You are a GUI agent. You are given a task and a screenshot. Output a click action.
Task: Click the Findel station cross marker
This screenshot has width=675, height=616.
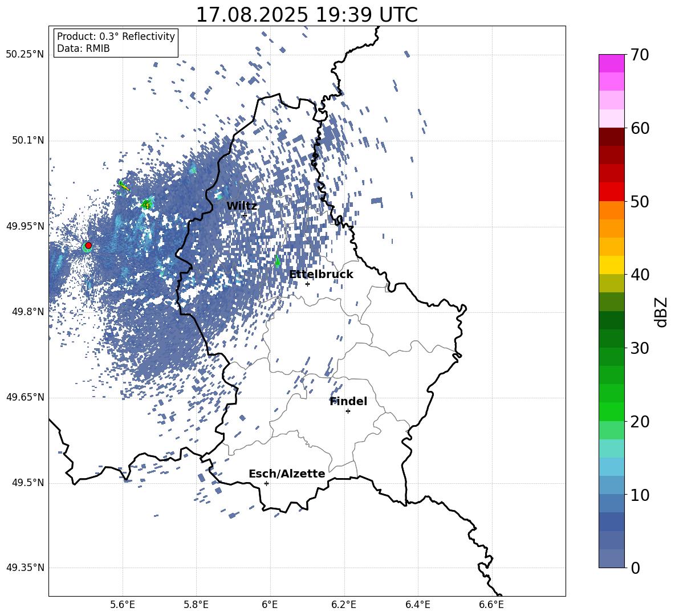[x=348, y=411]
